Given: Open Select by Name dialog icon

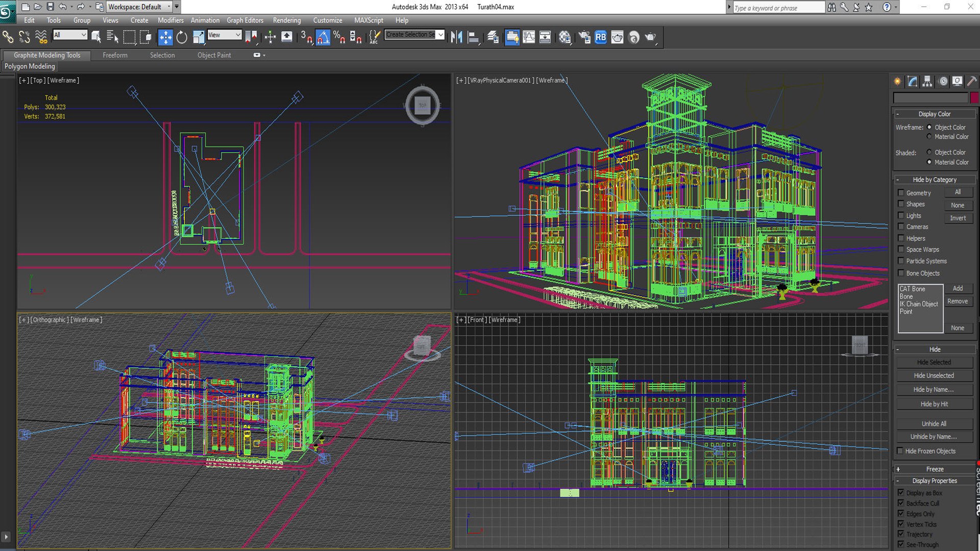Looking at the screenshot, I should click(112, 37).
